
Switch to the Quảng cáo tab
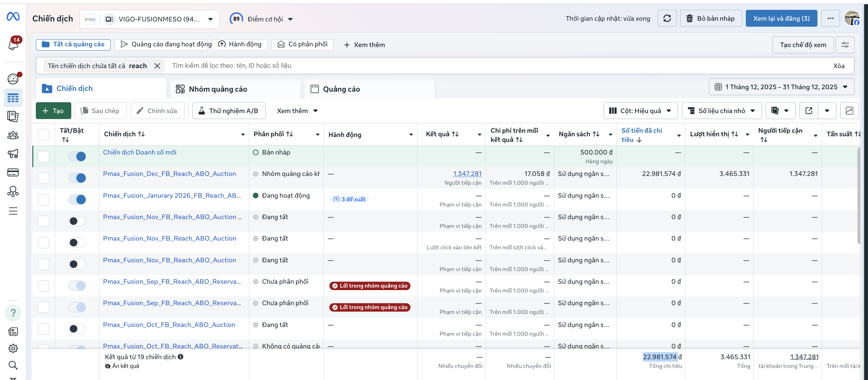coord(341,89)
